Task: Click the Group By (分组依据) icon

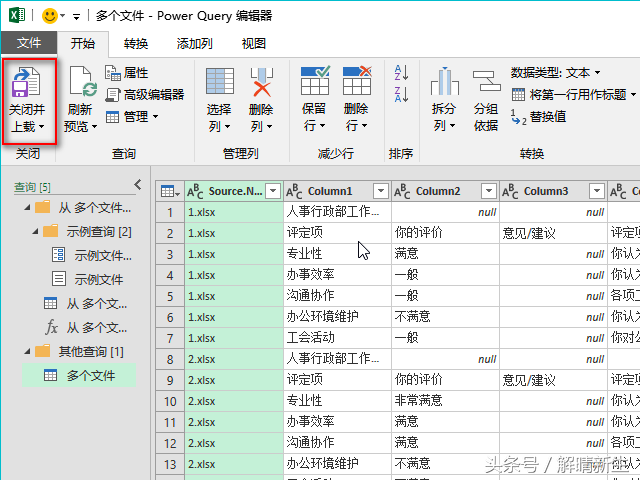Action: click(x=486, y=81)
